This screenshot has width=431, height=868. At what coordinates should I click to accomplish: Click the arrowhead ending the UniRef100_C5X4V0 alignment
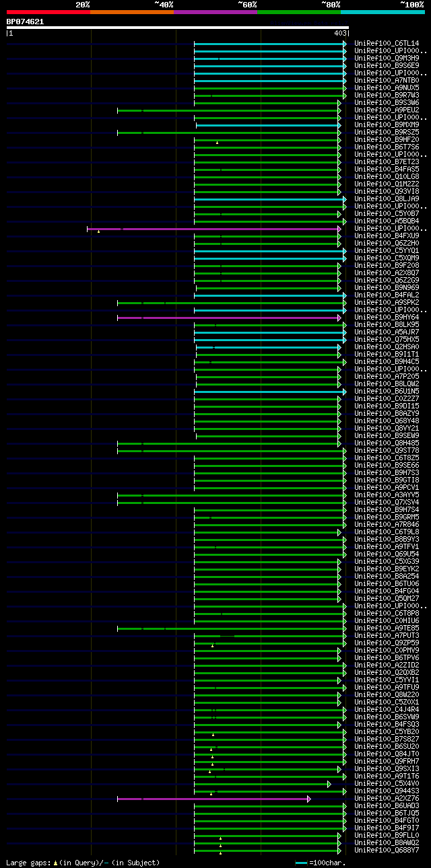click(329, 784)
